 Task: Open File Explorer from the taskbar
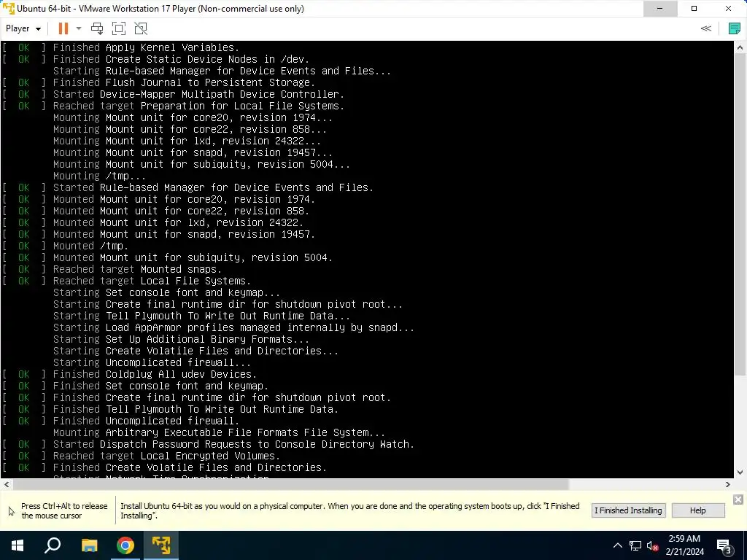(89, 545)
